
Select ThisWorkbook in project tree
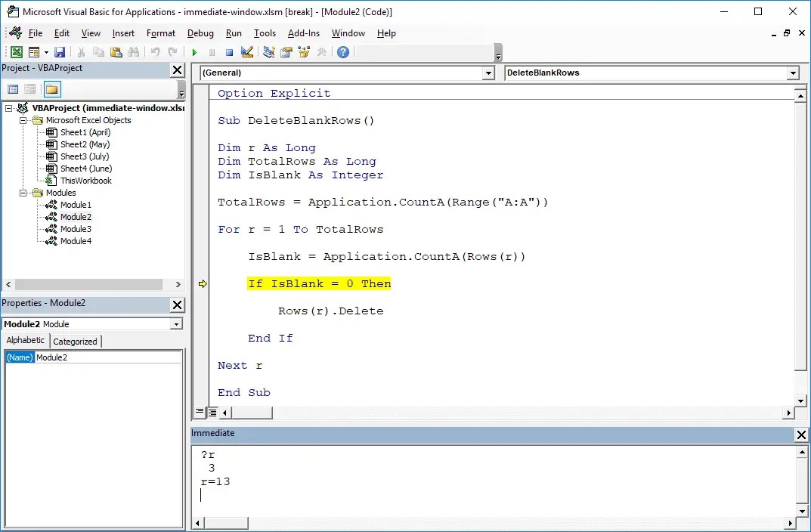tap(86, 181)
